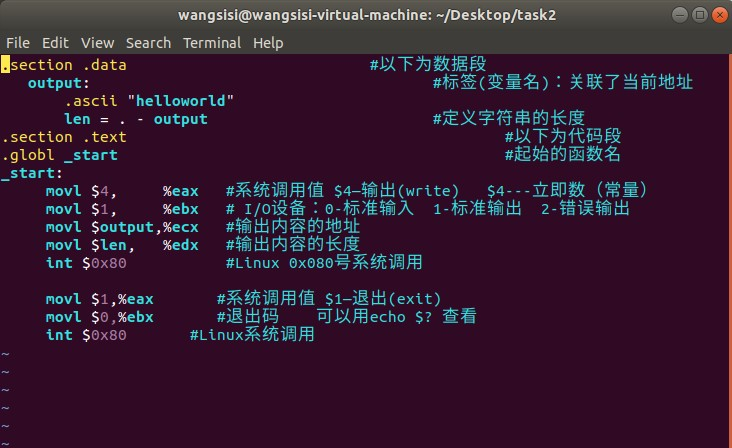Click the .globl _start directive
The image size is (732, 448).
[60, 155]
